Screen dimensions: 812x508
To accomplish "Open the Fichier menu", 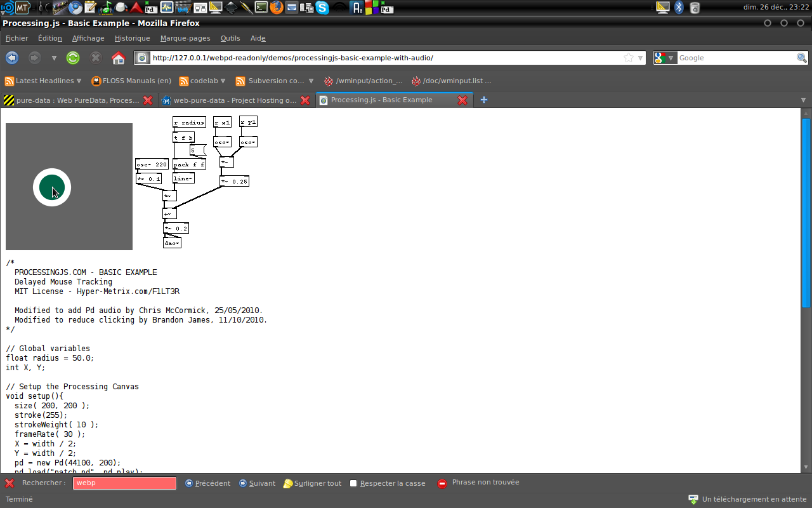I will [17, 38].
